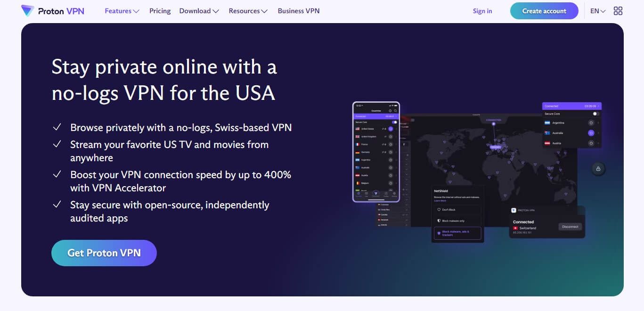Click the Switzerland flag in notification

pyautogui.click(x=515, y=228)
